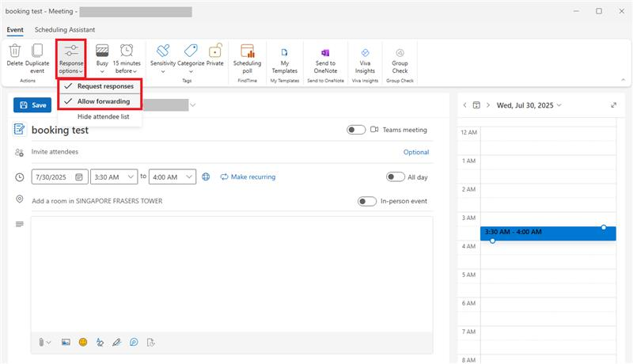
Task: Click the 6 AM time slot in day view
Action: (548, 312)
